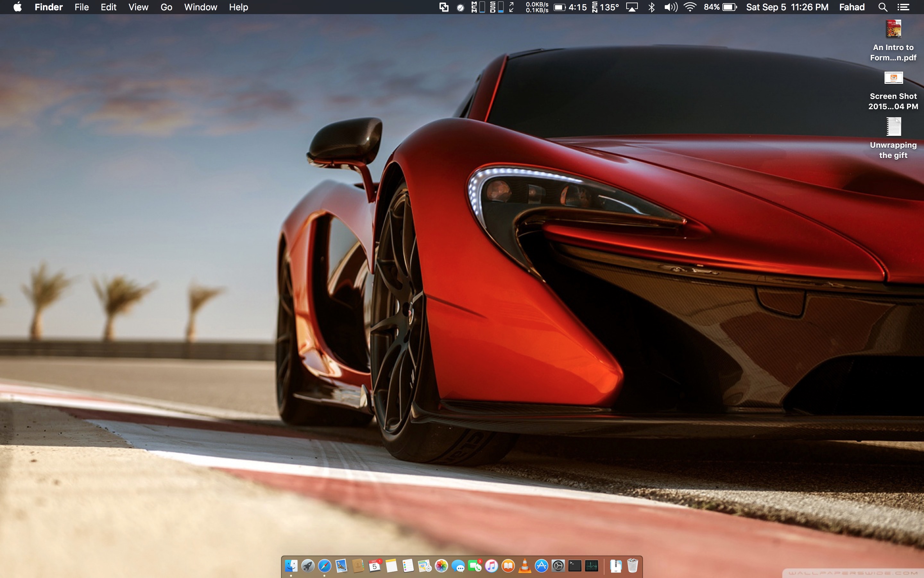The width and height of the screenshot is (924, 578).
Task: Open Calendar showing Sep 5 in Dock
Action: coord(374,565)
